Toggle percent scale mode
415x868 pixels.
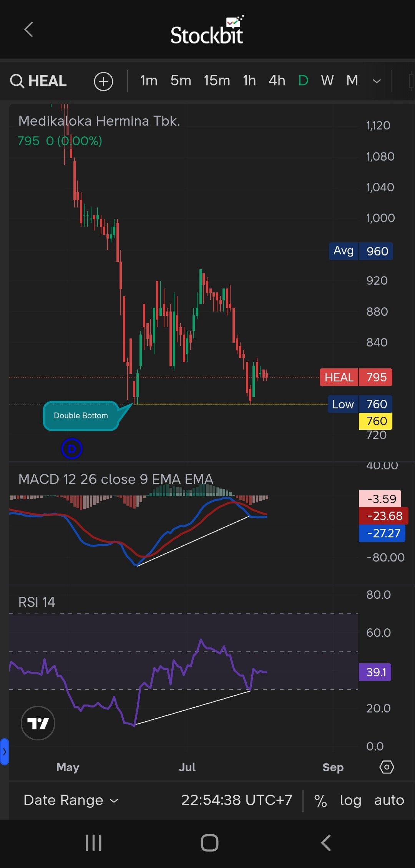320,801
